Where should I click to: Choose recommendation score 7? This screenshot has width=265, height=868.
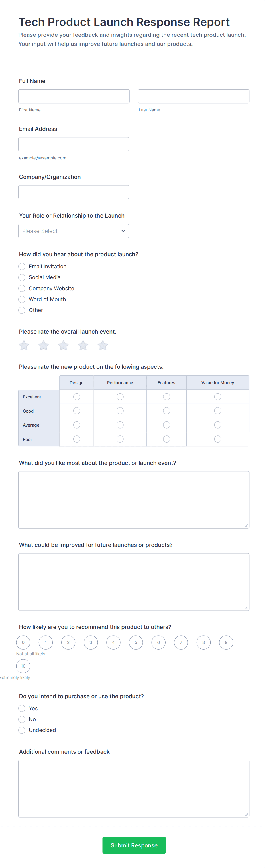[181, 642]
